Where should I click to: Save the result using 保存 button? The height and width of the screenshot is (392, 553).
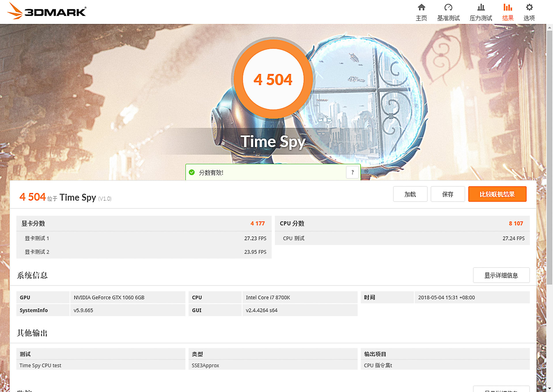tap(448, 194)
